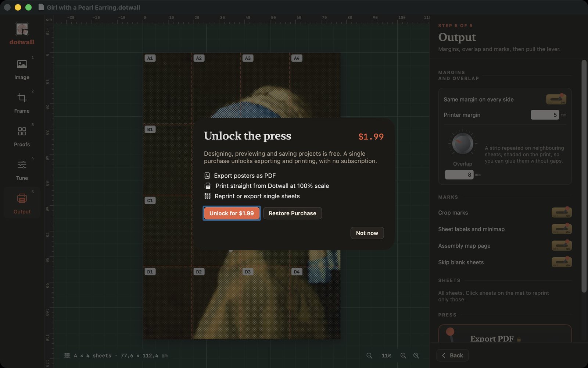
Task: Select sheet label D3 on the mat
Action: coord(248,272)
